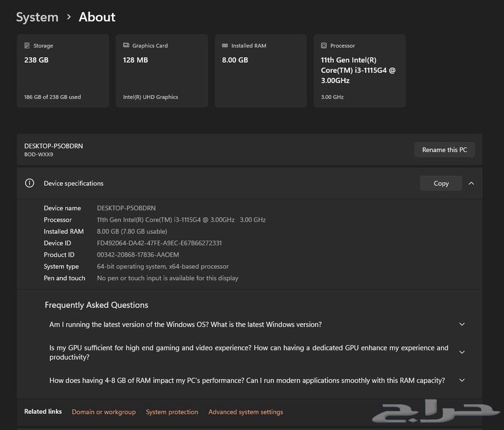The image size is (504, 430).
Task: Select System in the breadcrumb navigation
Action: tap(37, 17)
